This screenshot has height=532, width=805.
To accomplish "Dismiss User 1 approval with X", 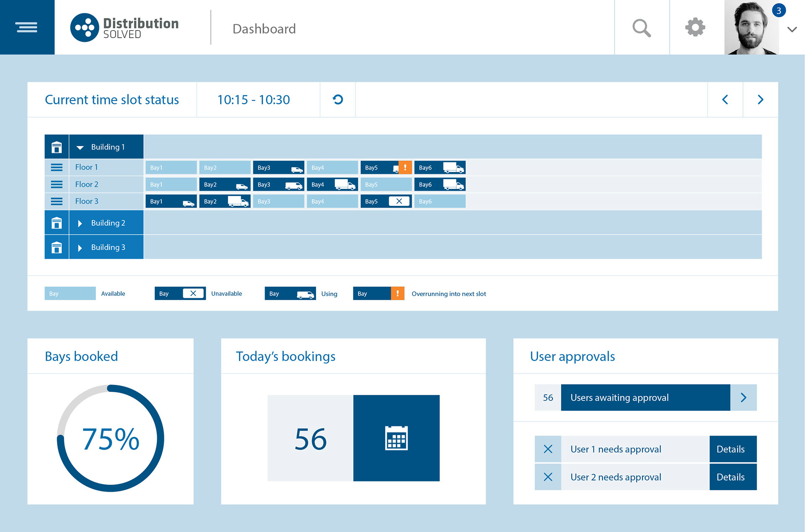I will point(548,449).
